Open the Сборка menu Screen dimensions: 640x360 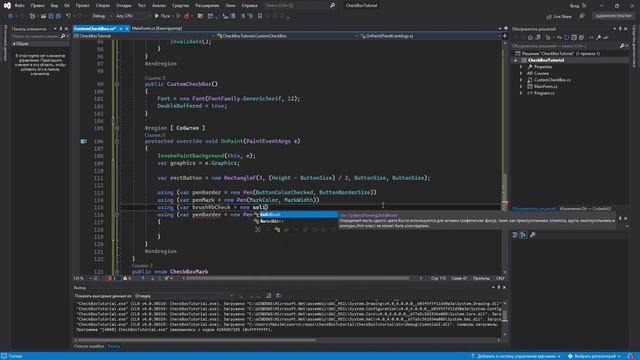(102, 6)
